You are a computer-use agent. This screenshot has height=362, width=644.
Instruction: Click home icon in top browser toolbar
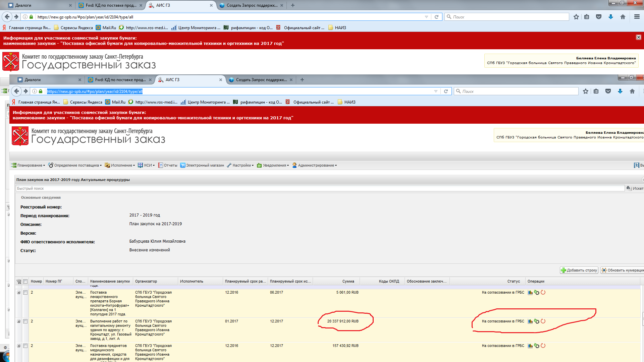pyautogui.click(x=623, y=17)
